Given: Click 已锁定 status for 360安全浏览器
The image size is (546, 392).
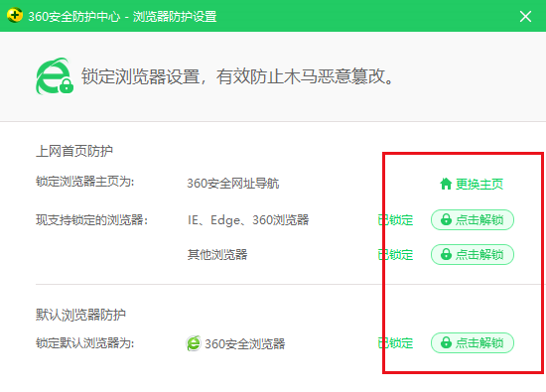Looking at the screenshot, I should coord(395,343).
